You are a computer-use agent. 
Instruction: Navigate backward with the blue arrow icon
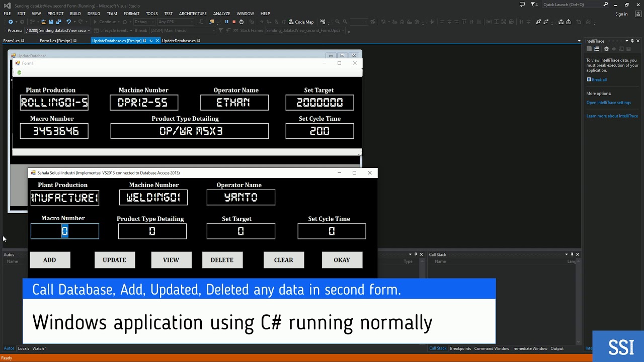point(11,22)
